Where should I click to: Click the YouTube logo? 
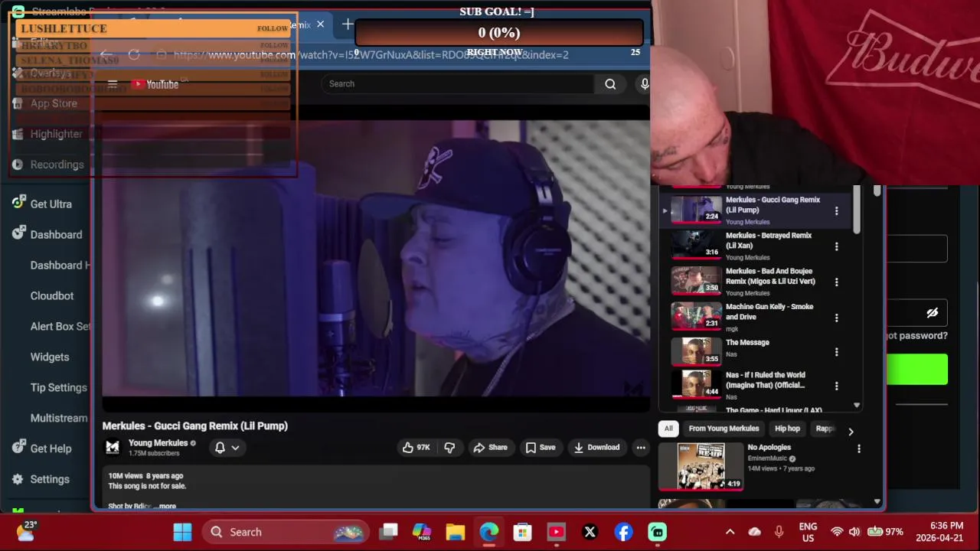click(155, 84)
